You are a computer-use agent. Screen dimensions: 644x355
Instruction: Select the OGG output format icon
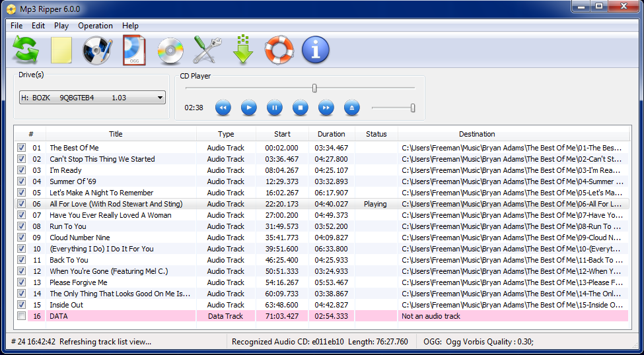[x=134, y=50]
